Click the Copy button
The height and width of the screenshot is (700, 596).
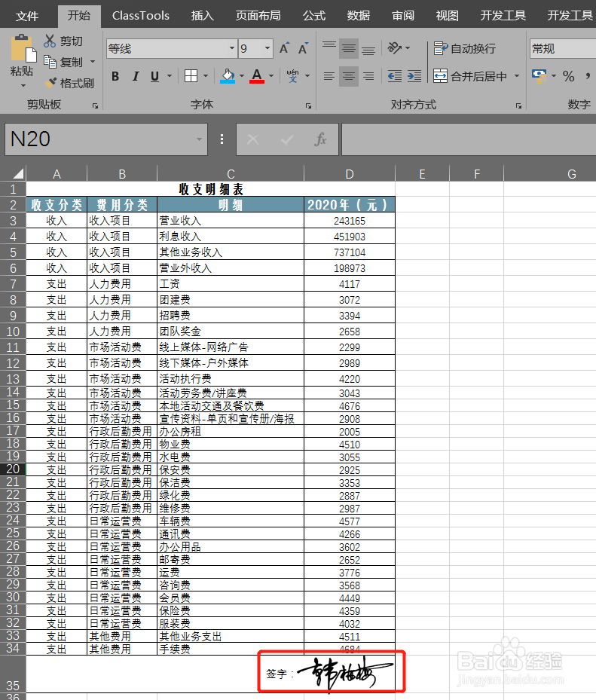click(x=64, y=62)
